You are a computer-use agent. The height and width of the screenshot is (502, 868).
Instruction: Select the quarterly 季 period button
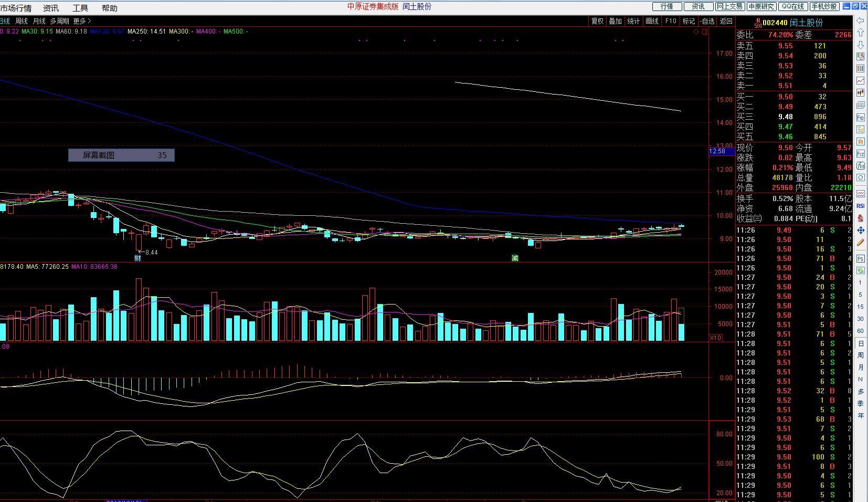pyautogui.click(x=861, y=404)
